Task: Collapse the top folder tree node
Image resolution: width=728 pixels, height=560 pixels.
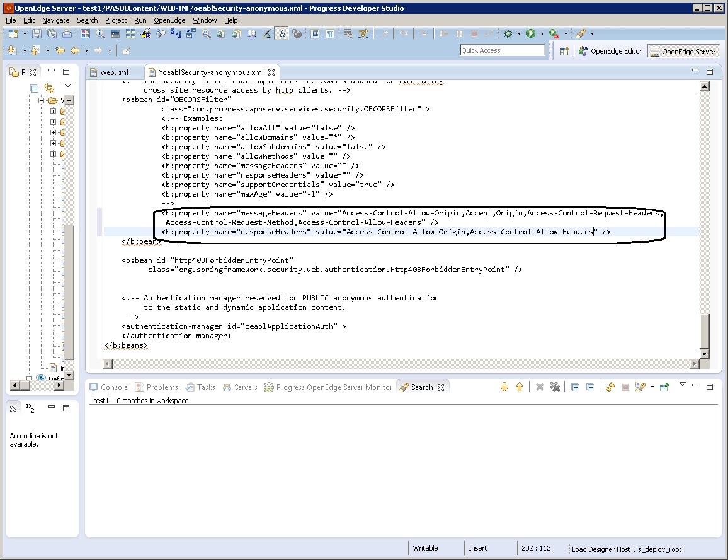Action: click(x=41, y=100)
